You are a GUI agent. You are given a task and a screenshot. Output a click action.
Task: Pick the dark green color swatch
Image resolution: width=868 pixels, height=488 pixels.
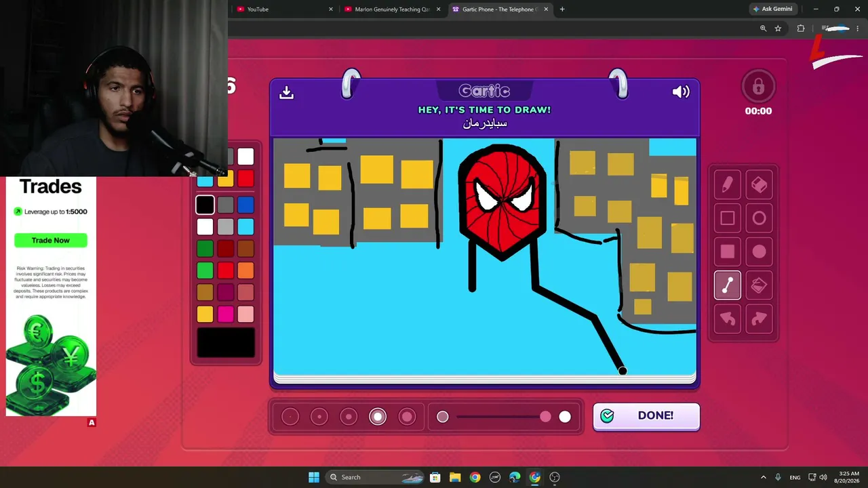tap(205, 249)
